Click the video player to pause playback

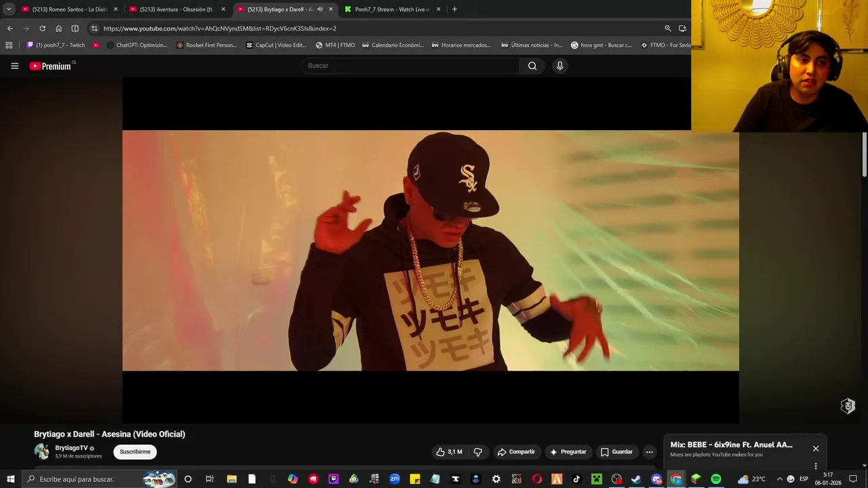click(x=431, y=250)
